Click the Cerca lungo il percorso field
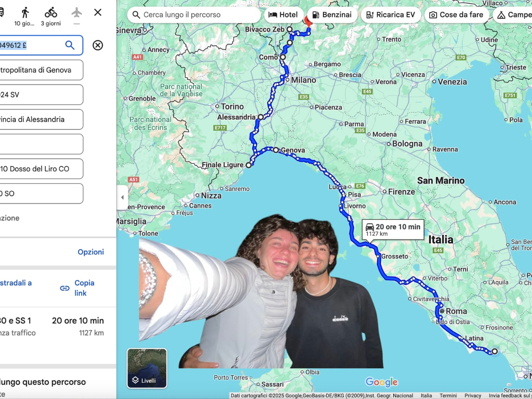 pyautogui.click(x=195, y=15)
